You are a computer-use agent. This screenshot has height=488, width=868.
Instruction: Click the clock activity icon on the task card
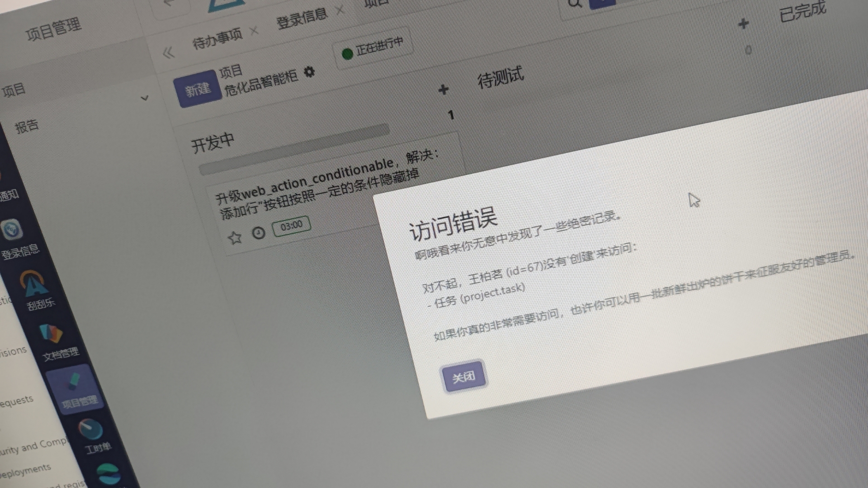259,233
